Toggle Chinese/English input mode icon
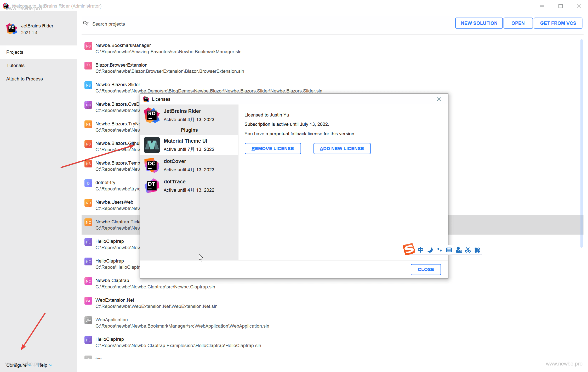588x372 pixels. (x=420, y=250)
